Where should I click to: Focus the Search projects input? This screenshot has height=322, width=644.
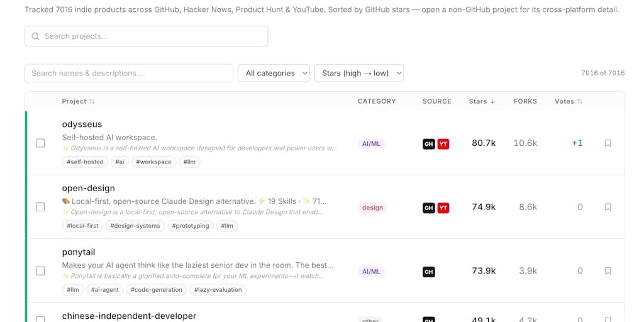pyautogui.click(x=146, y=36)
